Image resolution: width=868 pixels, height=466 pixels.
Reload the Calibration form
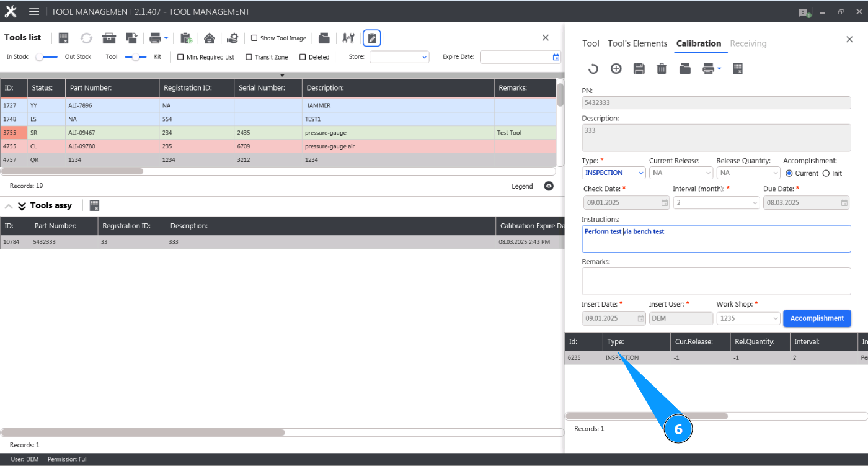pos(593,69)
